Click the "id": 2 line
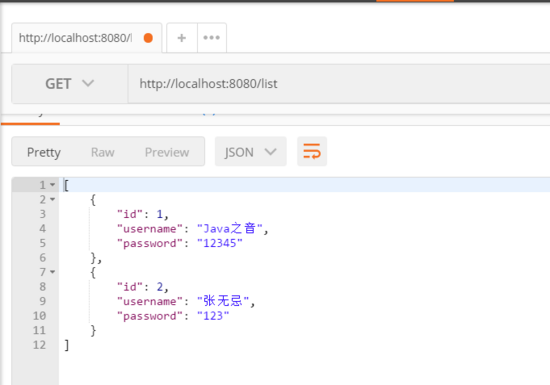This screenshot has width=550, height=385. tap(143, 287)
